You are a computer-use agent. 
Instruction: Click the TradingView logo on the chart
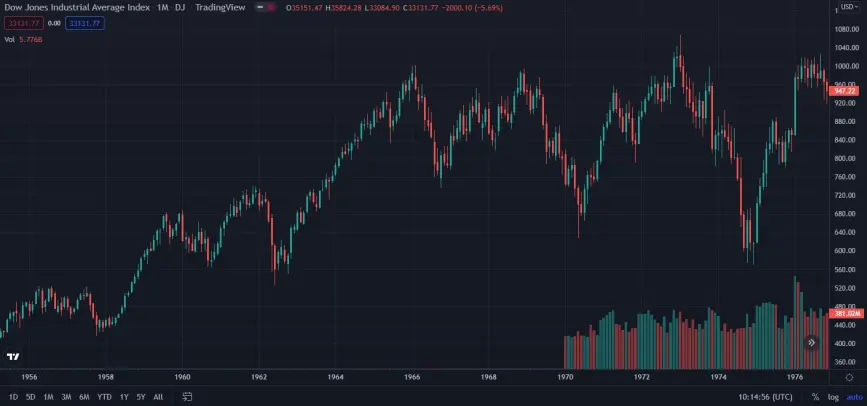tap(13, 356)
